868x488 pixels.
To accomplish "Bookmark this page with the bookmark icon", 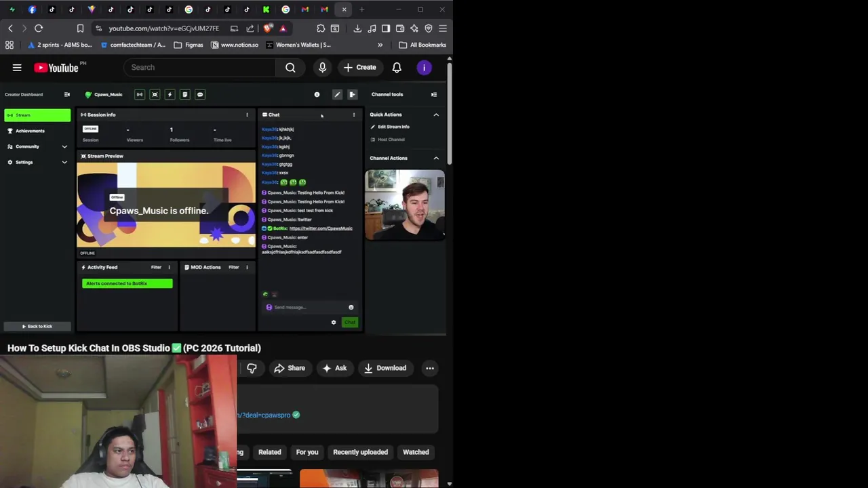I will click(x=80, y=28).
